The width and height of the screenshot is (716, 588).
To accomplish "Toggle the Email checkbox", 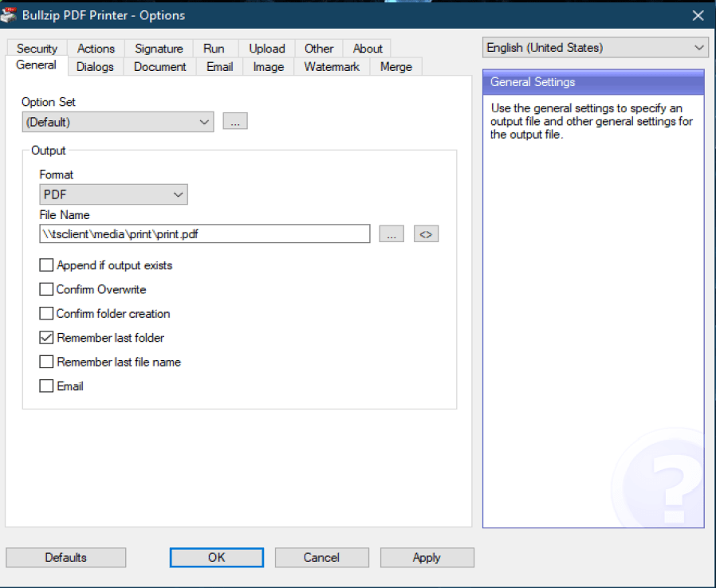I will click(x=46, y=386).
